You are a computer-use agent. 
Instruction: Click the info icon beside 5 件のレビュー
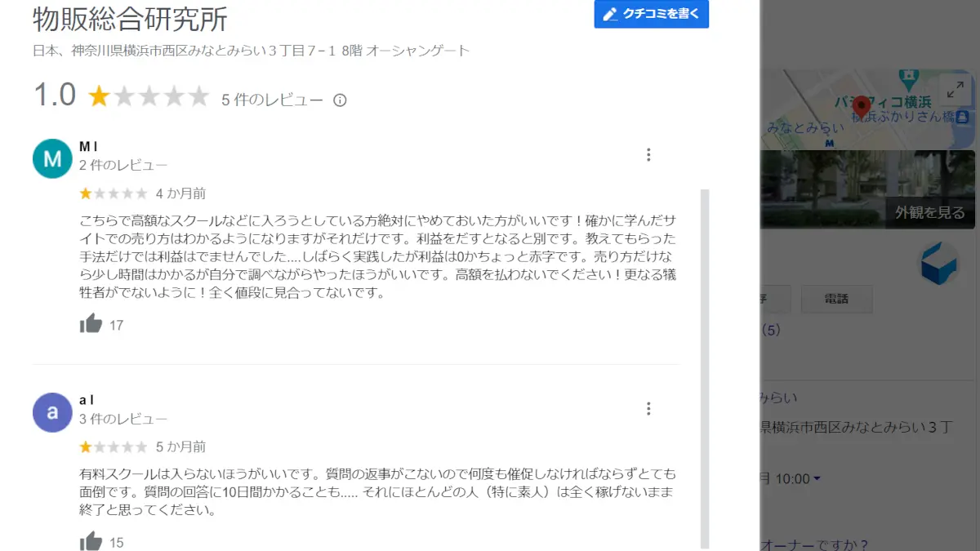340,100
